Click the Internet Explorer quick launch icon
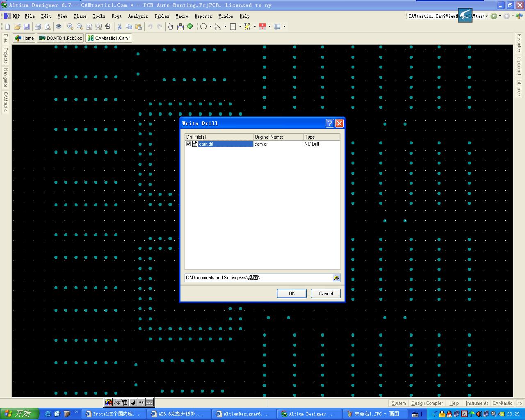This screenshot has width=525, height=420. click(x=48, y=414)
